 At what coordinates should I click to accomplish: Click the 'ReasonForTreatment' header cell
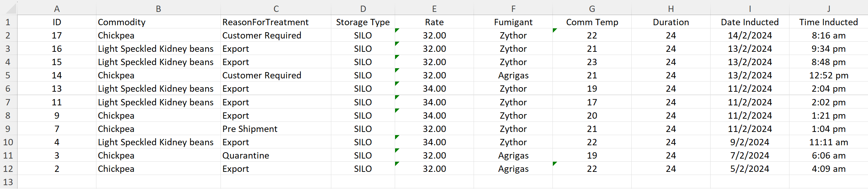265,22
